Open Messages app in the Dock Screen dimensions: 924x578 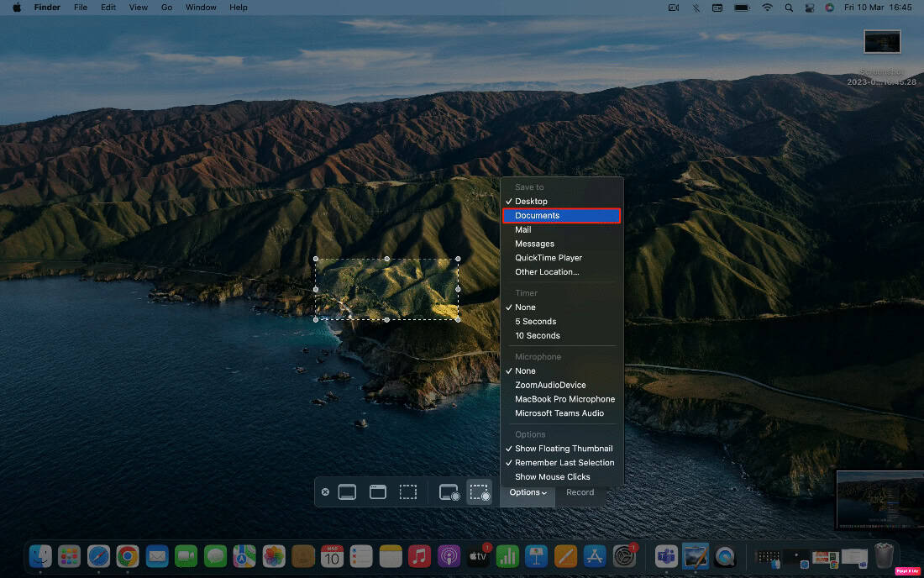point(215,555)
